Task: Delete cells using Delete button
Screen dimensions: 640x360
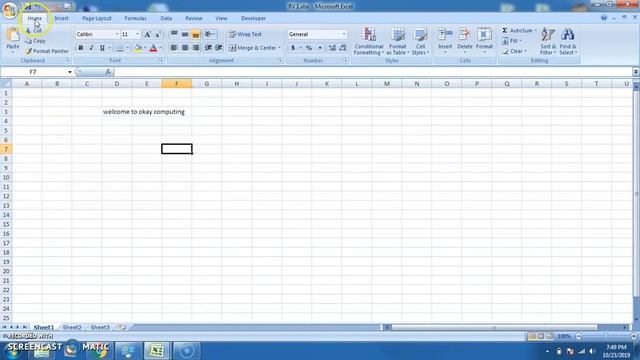Action: [x=464, y=40]
